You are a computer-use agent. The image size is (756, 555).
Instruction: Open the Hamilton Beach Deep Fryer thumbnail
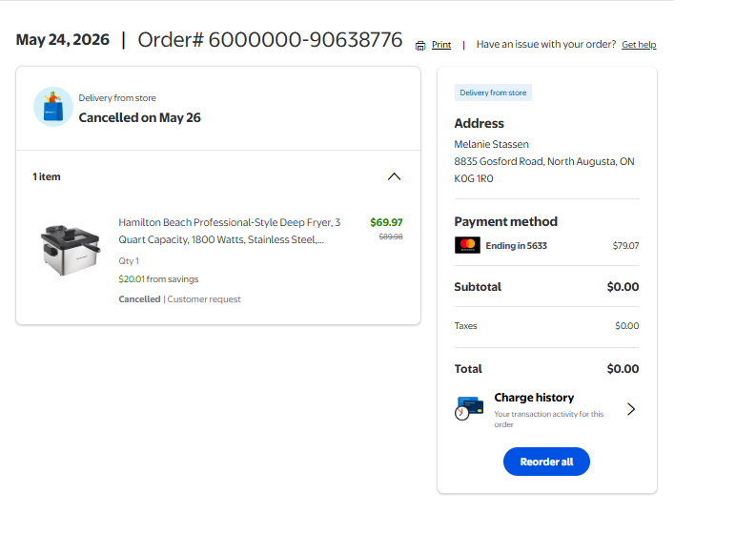coord(71,249)
